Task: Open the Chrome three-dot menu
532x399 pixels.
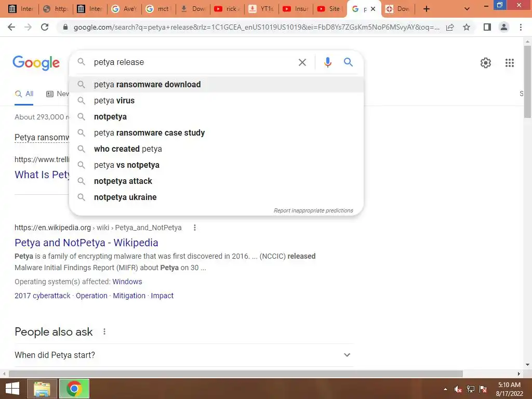Action: 521,27
